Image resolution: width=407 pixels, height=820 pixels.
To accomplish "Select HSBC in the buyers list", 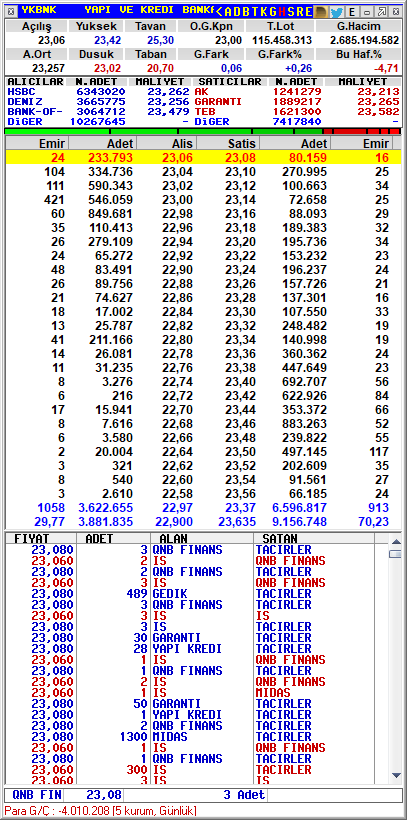I will point(19,91).
